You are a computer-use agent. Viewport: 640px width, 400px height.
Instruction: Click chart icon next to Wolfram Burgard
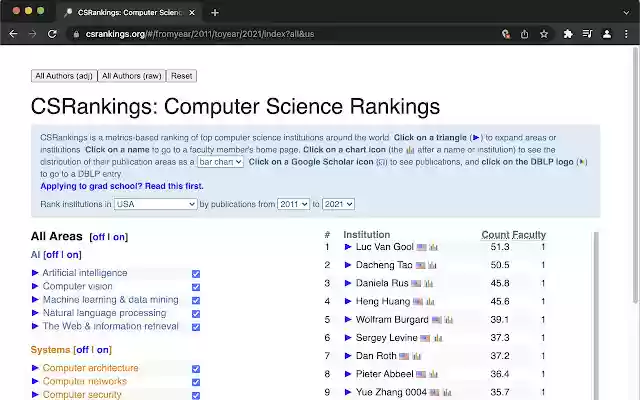tap(449, 320)
